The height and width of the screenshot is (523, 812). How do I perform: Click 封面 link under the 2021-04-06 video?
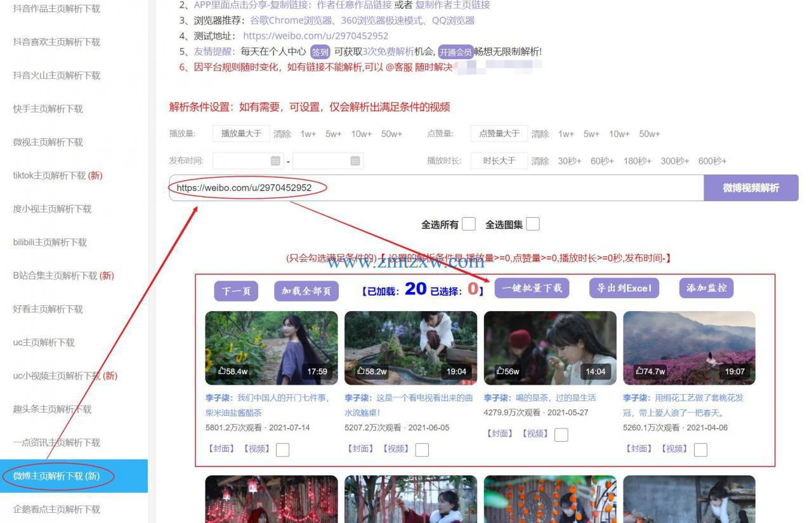pyautogui.click(x=639, y=449)
